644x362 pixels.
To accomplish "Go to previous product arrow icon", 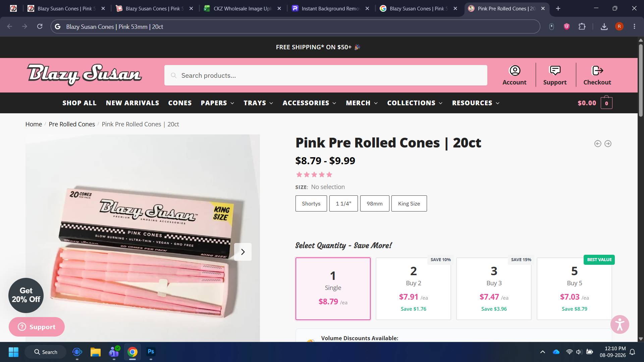I will click(598, 143).
